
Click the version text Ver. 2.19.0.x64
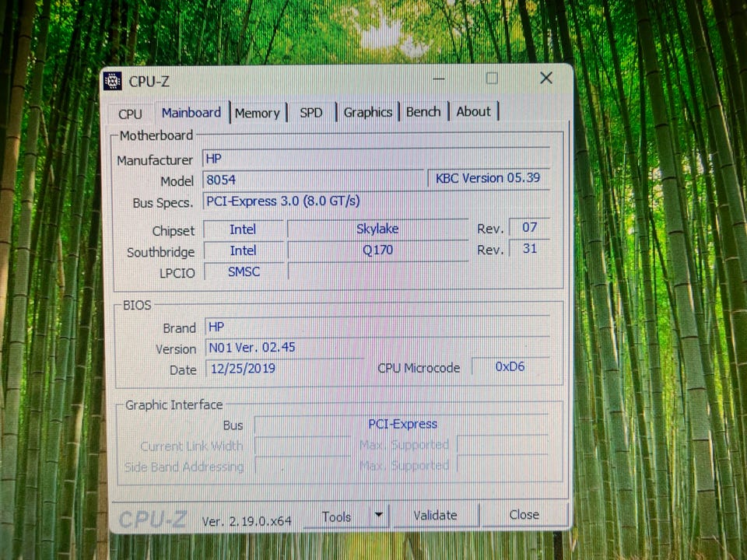tap(247, 521)
